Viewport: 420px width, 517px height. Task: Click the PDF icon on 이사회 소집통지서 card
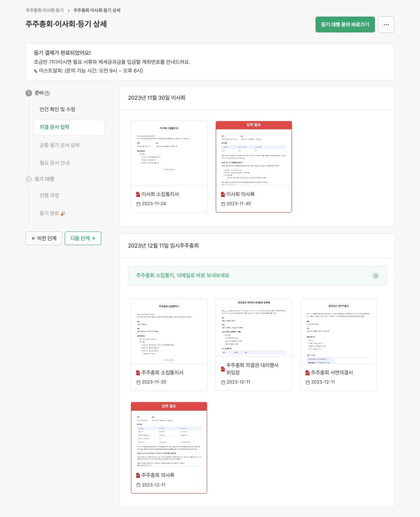pyautogui.click(x=138, y=194)
